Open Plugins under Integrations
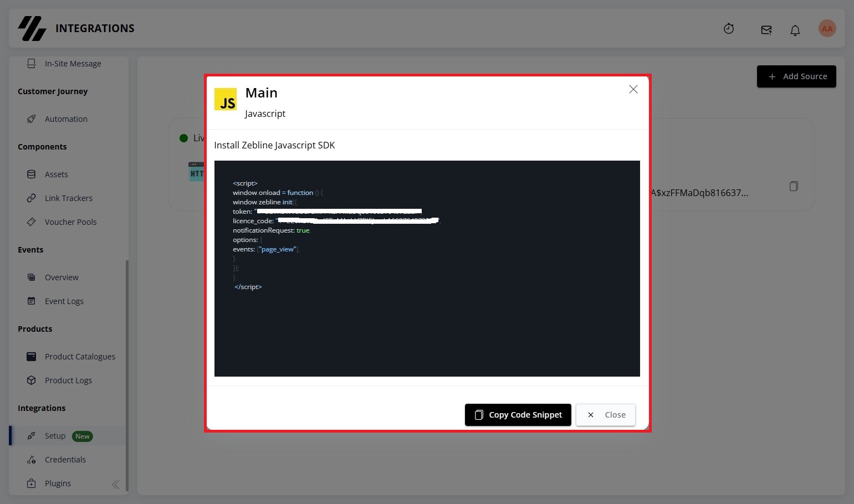The width and height of the screenshot is (854, 504). tap(58, 484)
